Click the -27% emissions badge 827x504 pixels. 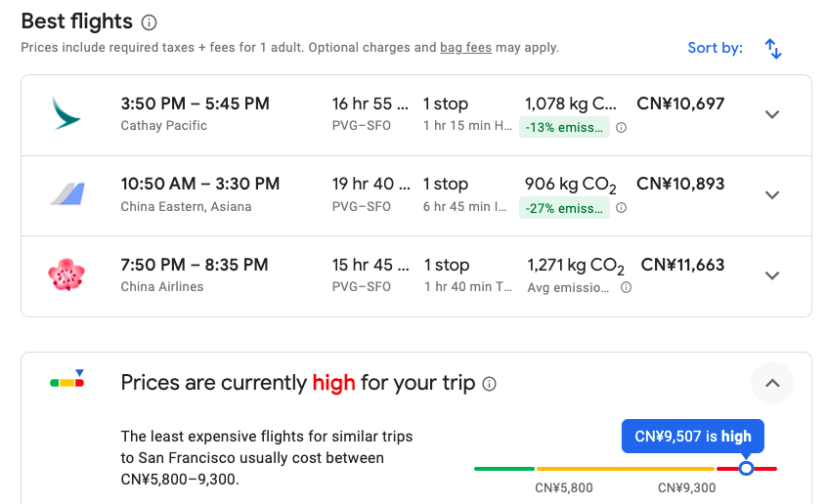[564, 208]
